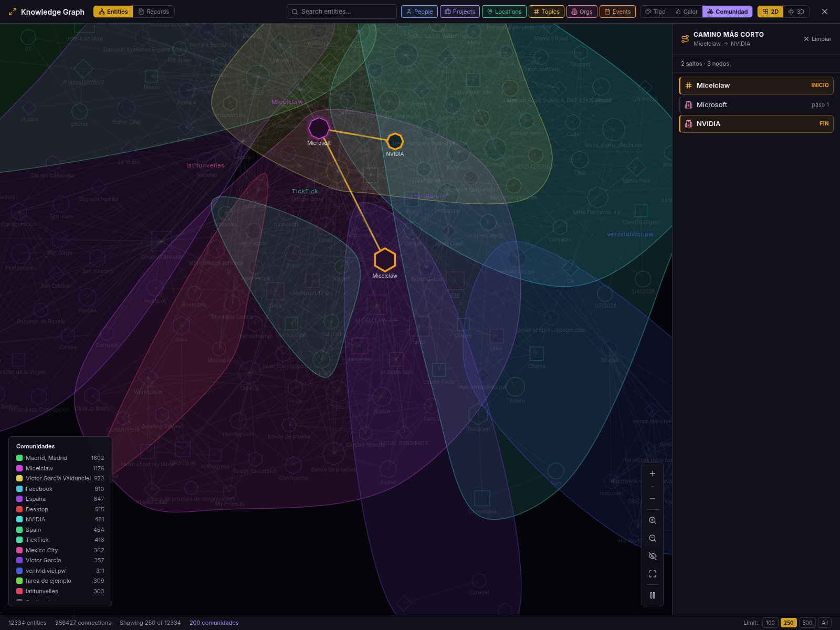
Task: Toggle the People filter
Action: coord(419,12)
